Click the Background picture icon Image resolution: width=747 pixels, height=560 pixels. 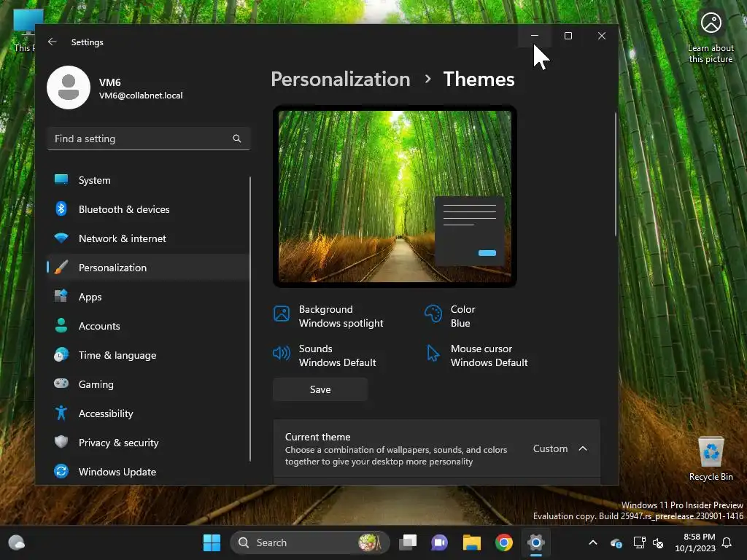282,314
